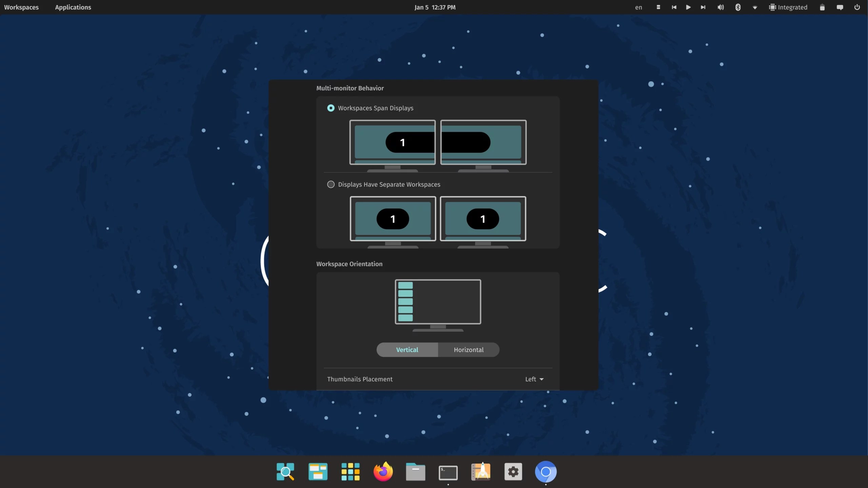Viewport: 868px width, 488px height.
Task: Select Workspaces Span Displays radio
Action: tap(331, 108)
